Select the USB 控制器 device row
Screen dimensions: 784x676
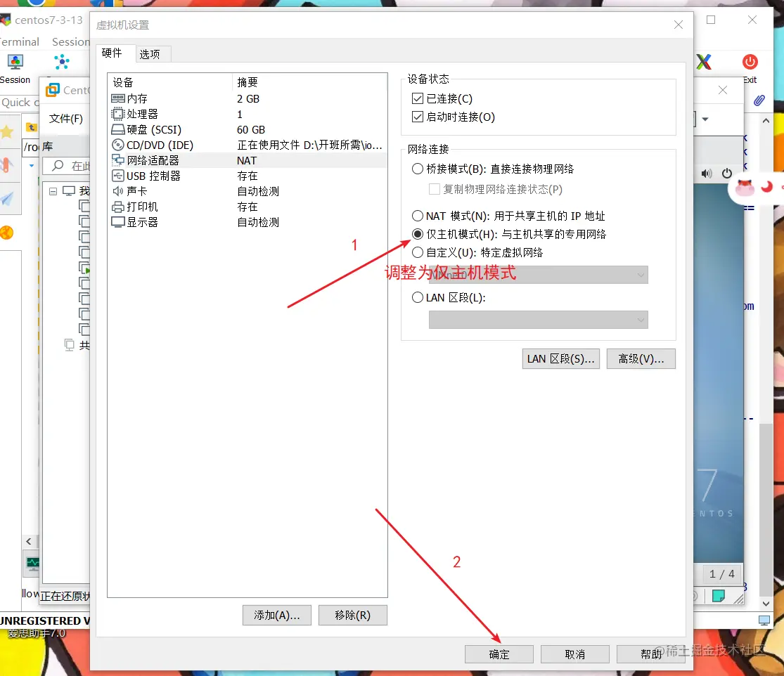tap(247, 176)
